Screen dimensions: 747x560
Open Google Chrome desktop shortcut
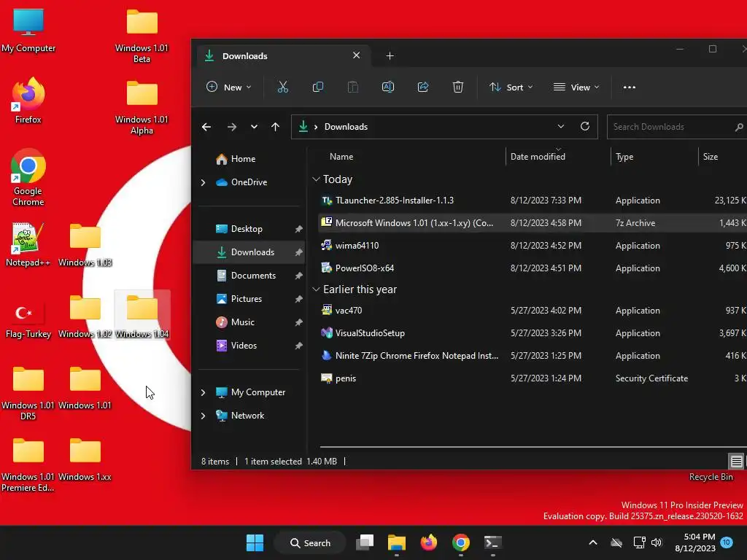coord(28,177)
